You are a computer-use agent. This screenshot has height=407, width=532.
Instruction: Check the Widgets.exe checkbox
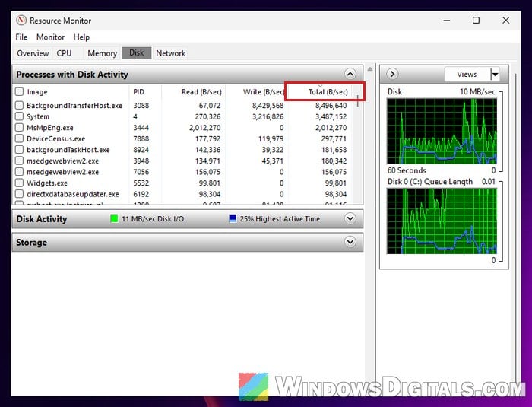coord(19,183)
